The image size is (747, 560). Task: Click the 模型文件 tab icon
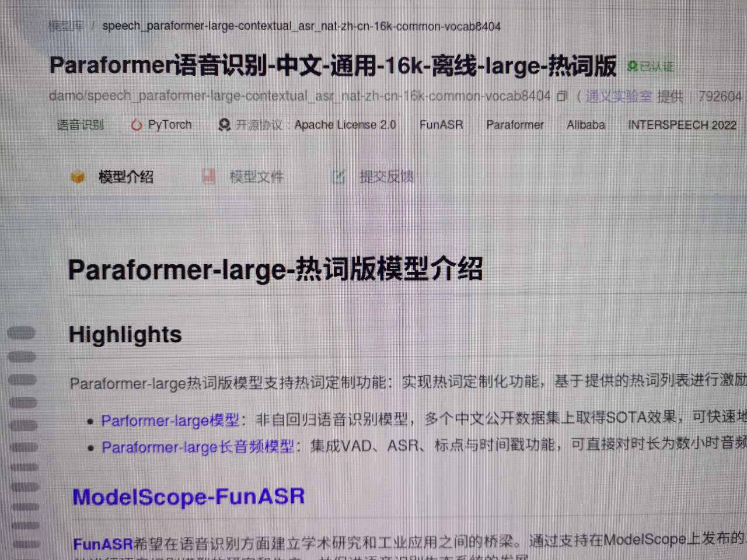[x=208, y=177]
